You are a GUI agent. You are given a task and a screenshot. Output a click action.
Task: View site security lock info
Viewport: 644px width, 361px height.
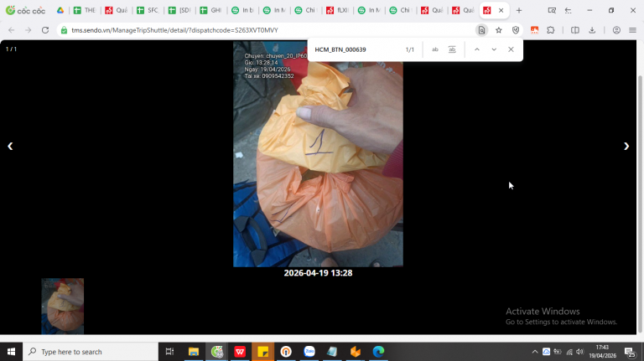click(x=64, y=30)
